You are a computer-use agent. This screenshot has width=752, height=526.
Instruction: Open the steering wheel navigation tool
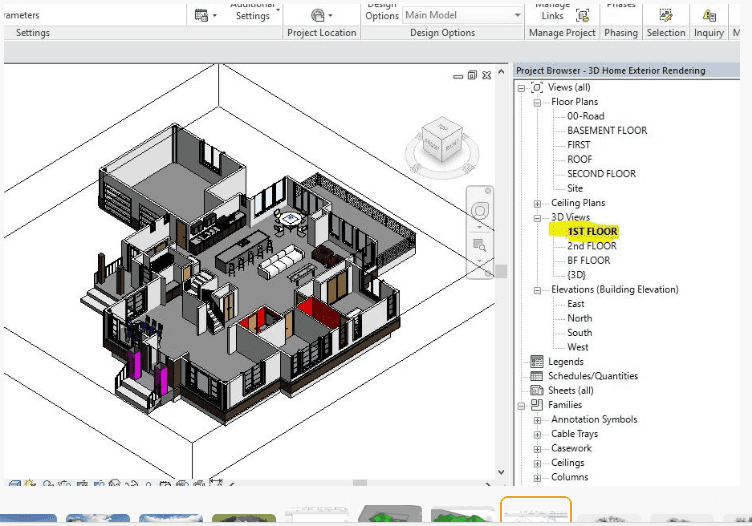click(x=480, y=211)
